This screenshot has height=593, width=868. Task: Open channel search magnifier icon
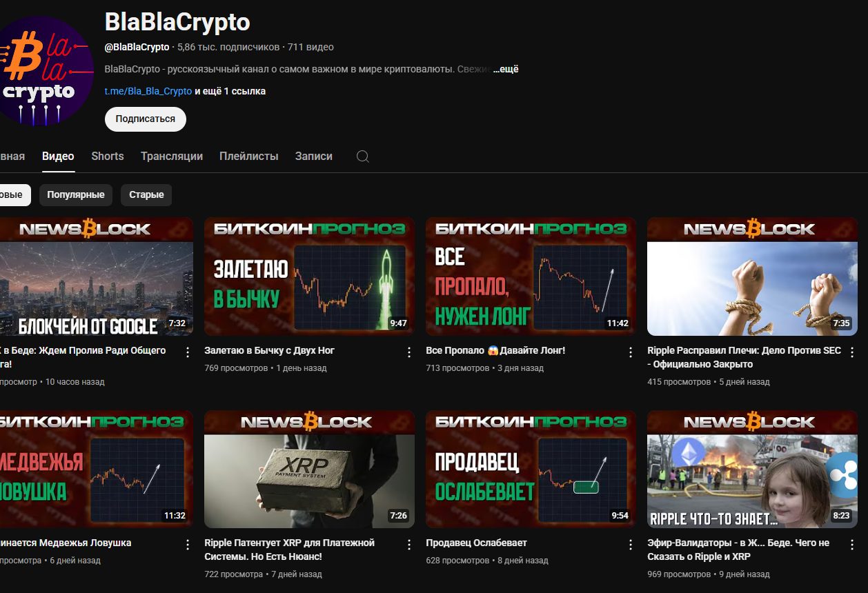(363, 157)
